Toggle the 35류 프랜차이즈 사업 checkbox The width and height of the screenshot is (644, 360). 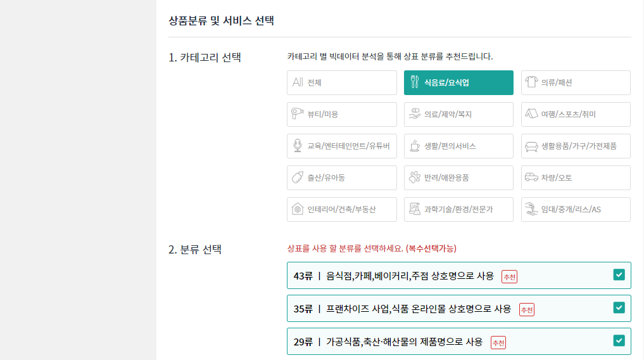pyautogui.click(x=619, y=308)
